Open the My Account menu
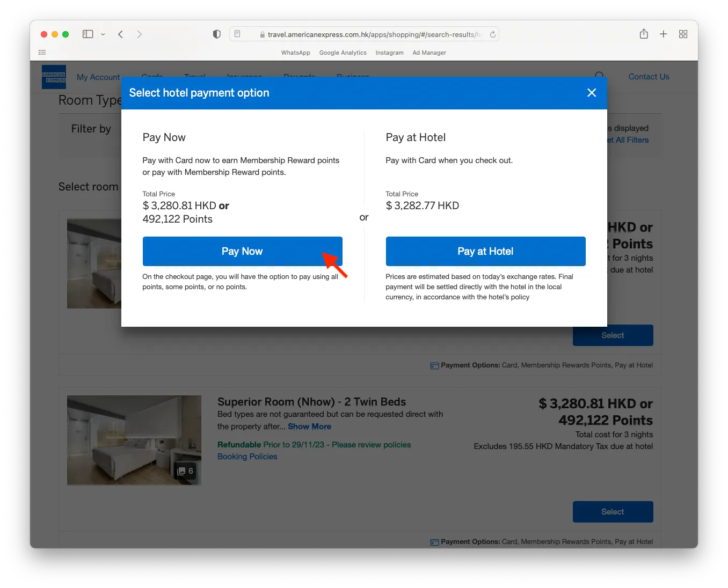 coord(98,77)
